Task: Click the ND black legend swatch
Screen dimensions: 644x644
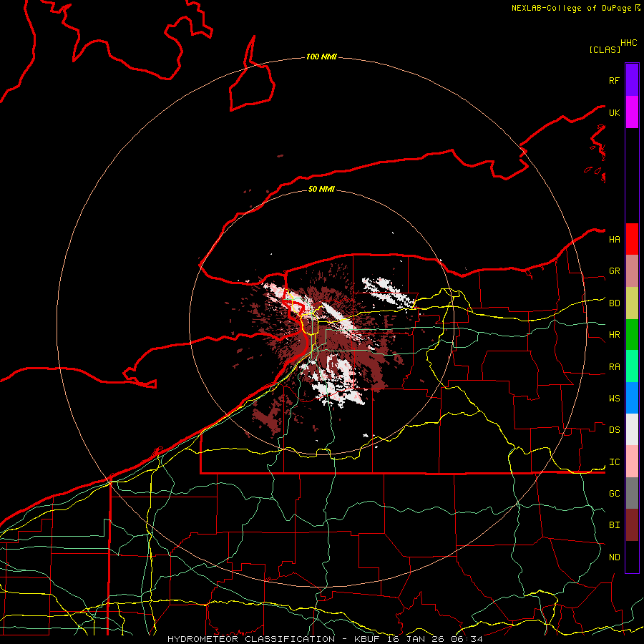Action: 632,557
